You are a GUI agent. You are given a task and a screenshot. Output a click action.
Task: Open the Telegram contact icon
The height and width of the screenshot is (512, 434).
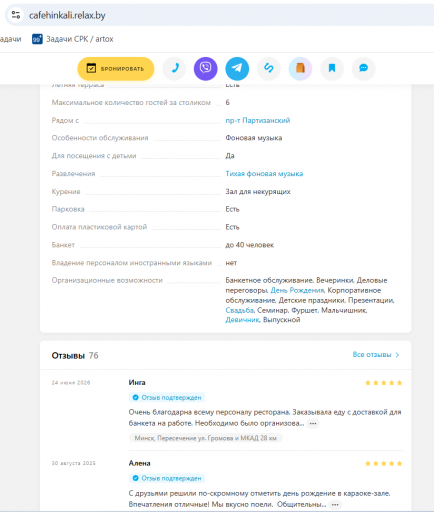(x=237, y=69)
